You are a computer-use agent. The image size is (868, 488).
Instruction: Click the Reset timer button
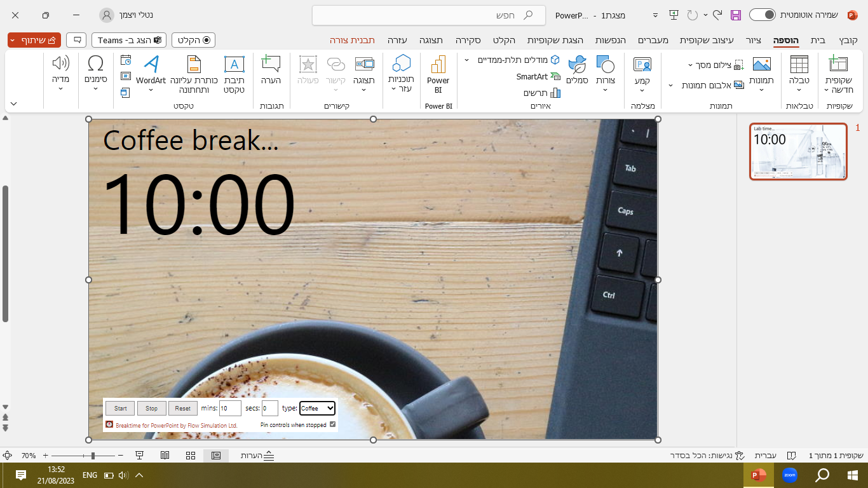coord(182,408)
